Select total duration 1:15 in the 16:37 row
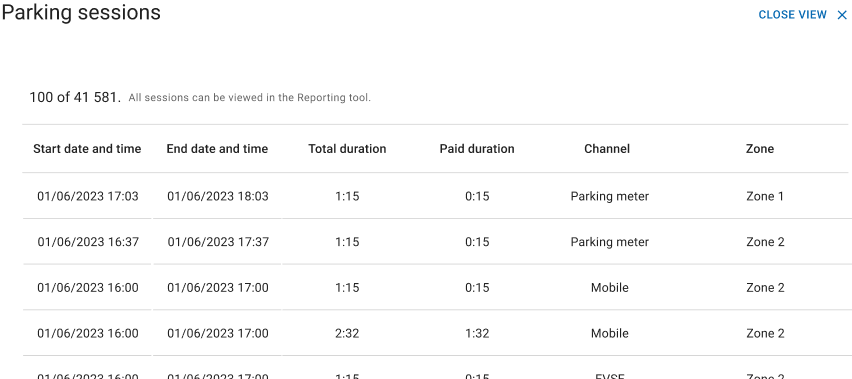 click(x=347, y=242)
